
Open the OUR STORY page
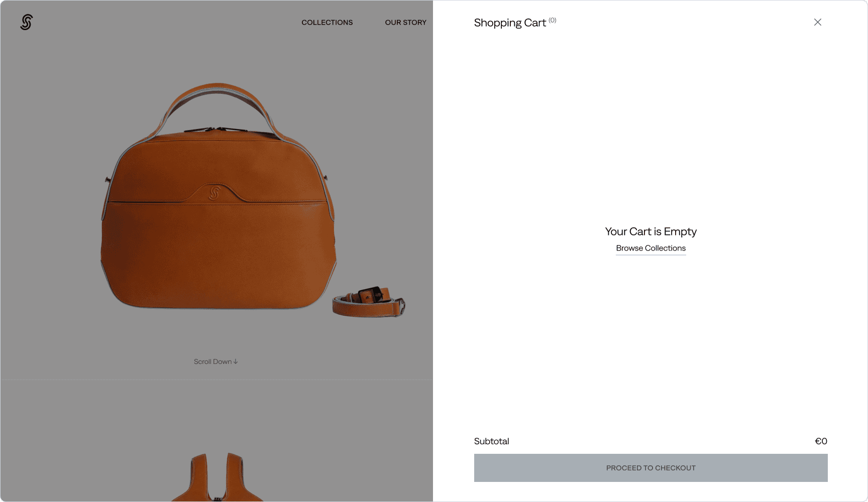[x=406, y=23]
